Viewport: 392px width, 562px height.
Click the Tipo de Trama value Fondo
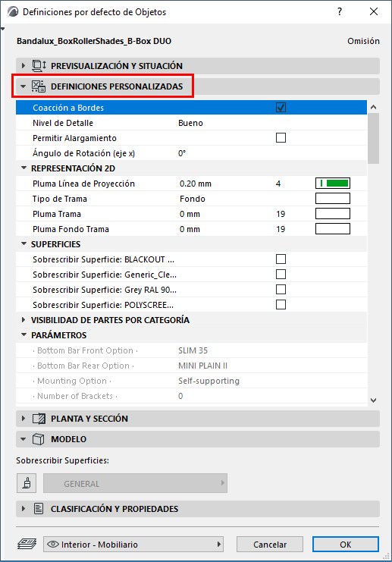tap(193, 199)
